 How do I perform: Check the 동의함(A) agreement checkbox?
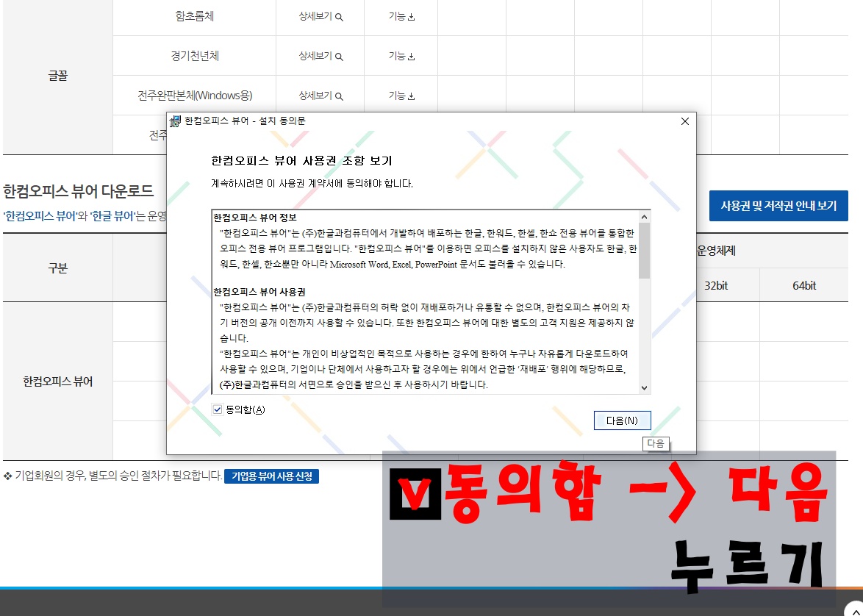pos(218,409)
